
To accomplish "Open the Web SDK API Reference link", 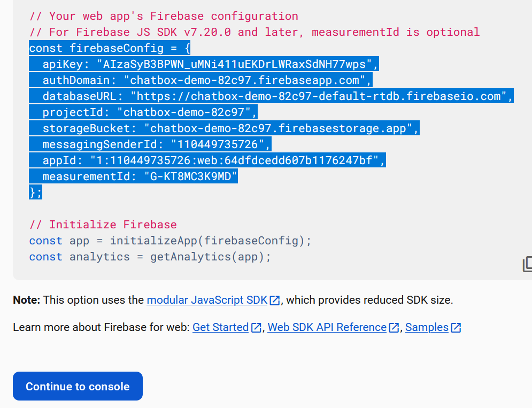I will [333, 327].
